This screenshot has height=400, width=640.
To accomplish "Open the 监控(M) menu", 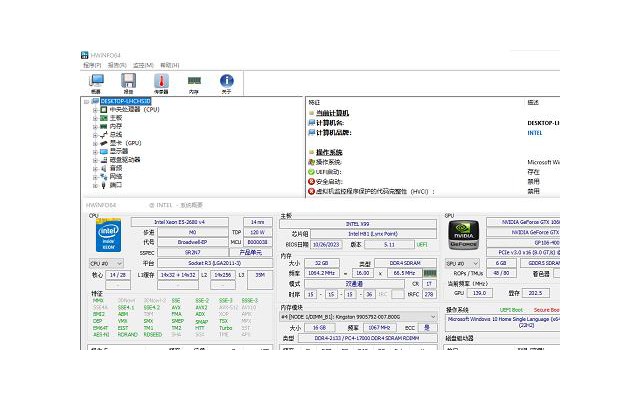I will tap(143, 65).
